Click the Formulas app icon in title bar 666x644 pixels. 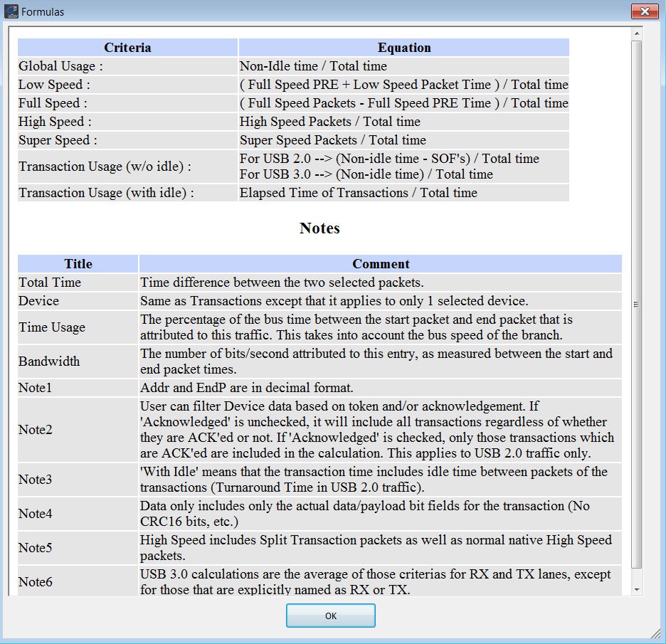(x=11, y=11)
